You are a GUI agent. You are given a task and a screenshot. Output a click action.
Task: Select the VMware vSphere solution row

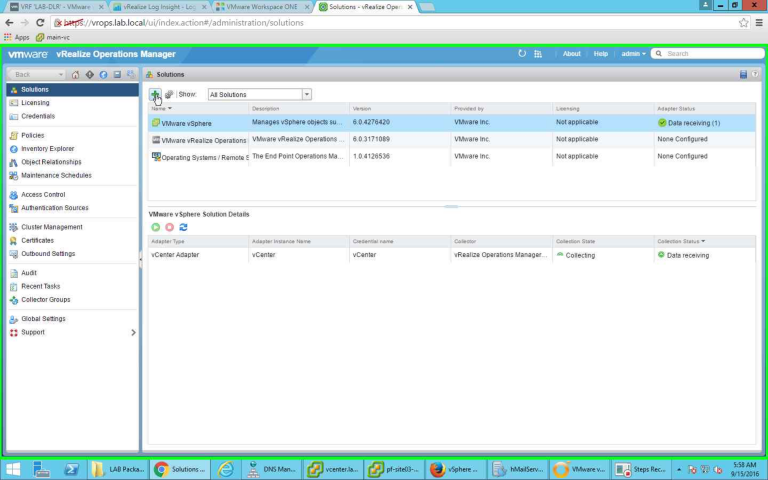click(452, 123)
